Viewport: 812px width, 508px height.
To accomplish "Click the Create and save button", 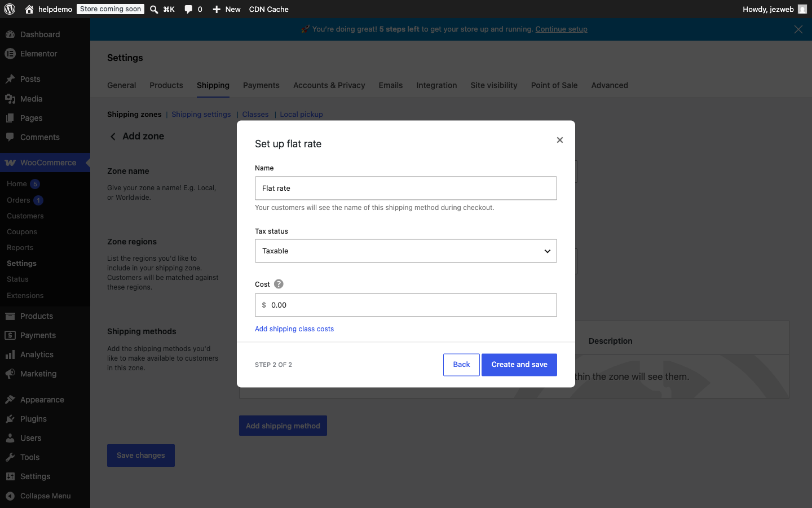I will coord(519,365).
